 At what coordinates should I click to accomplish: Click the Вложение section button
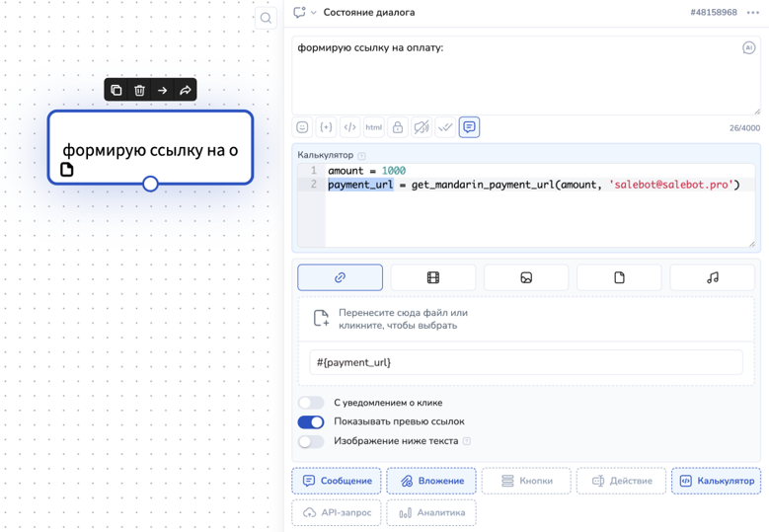[431, 481]
